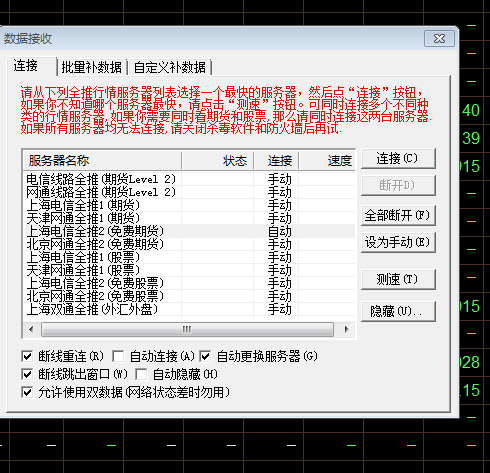Select 上海电信全推2(免费期货) row
The height and width of the screenshot is (473, 490).
click(189, 231)
